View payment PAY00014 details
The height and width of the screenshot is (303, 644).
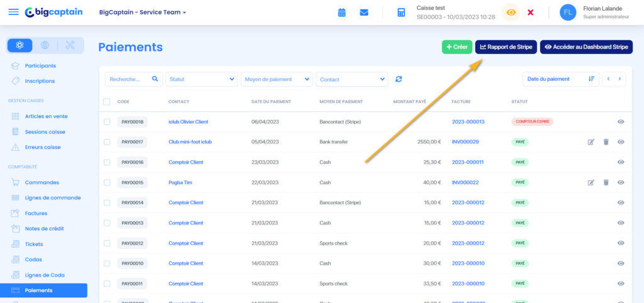click(x=621, y=202)
